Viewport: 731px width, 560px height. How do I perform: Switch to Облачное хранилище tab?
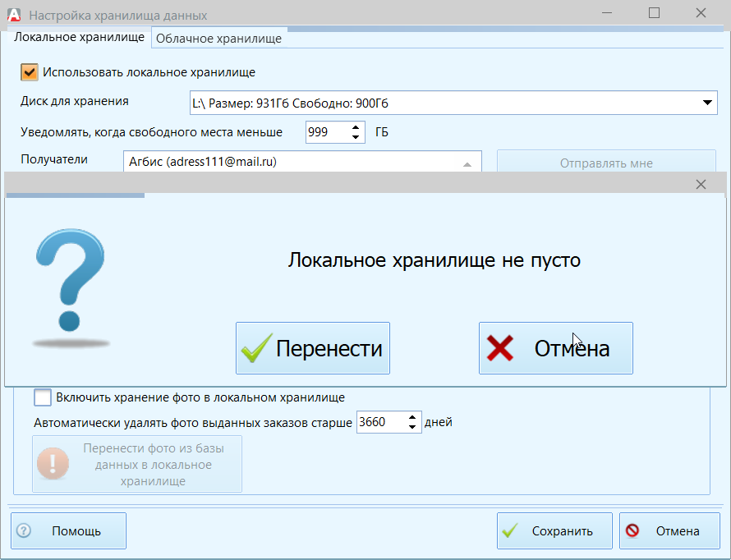click(219, 39)
